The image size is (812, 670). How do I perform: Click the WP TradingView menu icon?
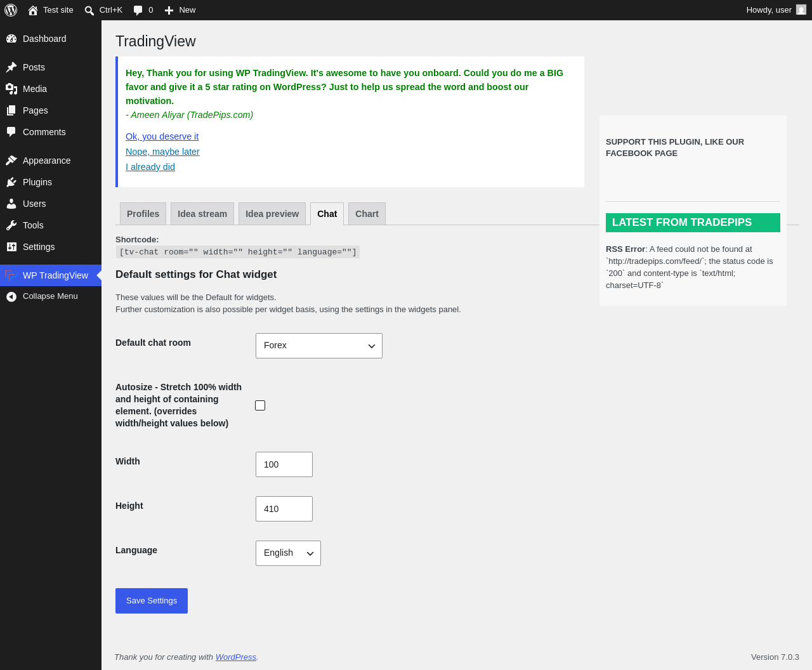click(x=10, y=275)
